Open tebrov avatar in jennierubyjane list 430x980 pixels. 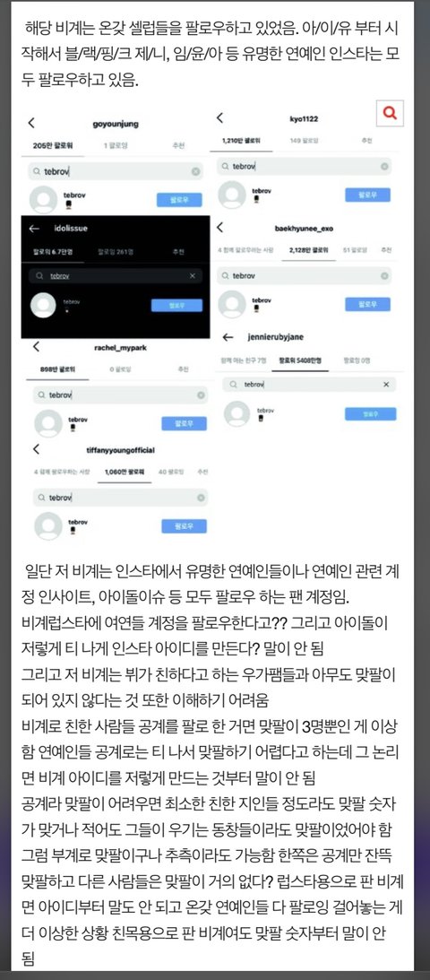236,413
